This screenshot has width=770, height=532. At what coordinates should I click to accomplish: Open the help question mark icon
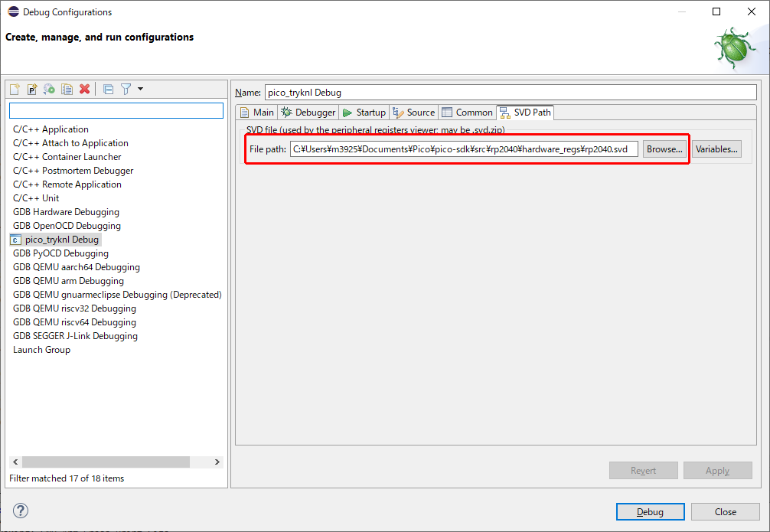click(21, 511)
